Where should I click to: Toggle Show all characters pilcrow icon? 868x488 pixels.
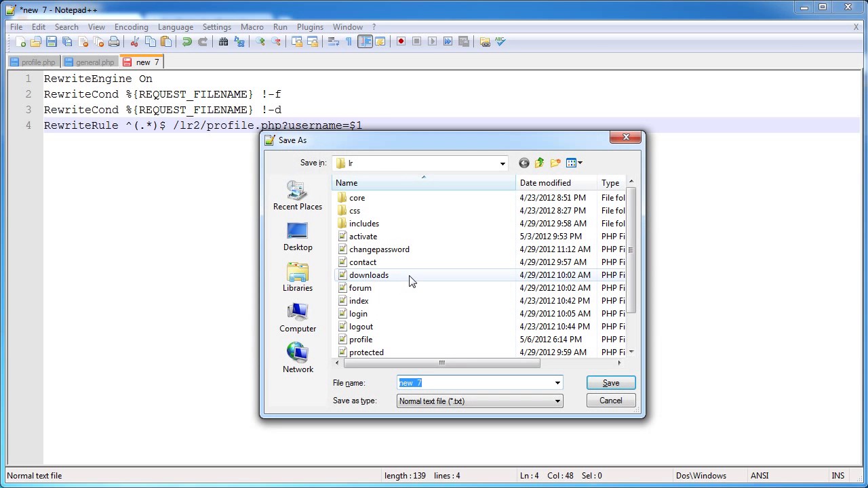(x=349, y=42)
